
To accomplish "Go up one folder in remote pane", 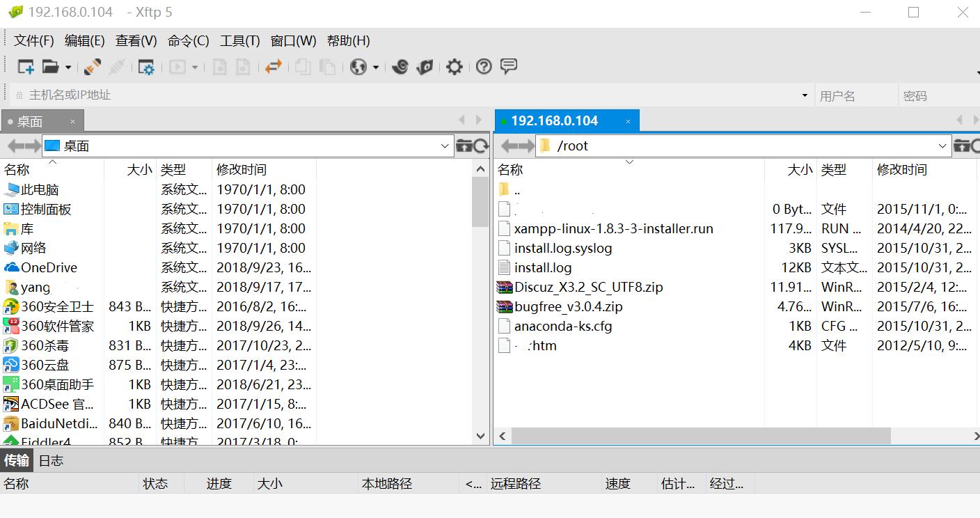I will tap(961, 146).
